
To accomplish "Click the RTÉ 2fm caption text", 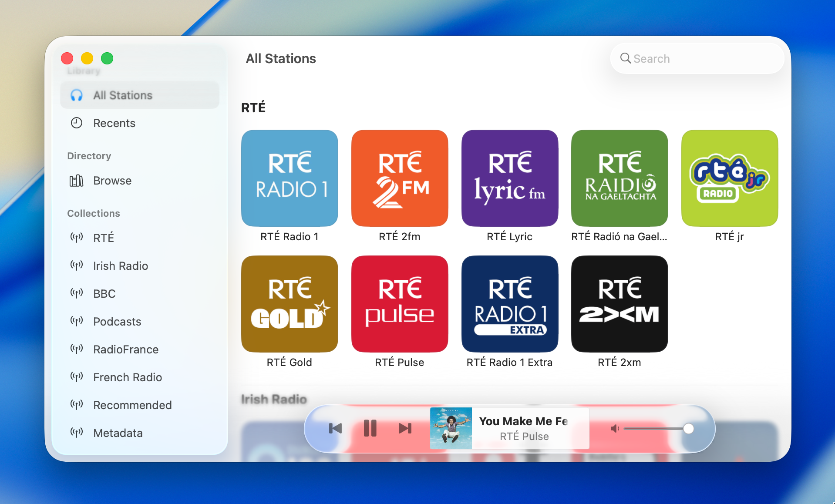I will 400,236.
